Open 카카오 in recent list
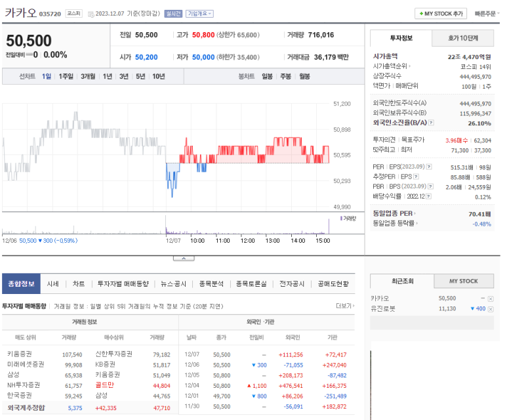This screenshot has width=507, height=420. coord(380,299)
